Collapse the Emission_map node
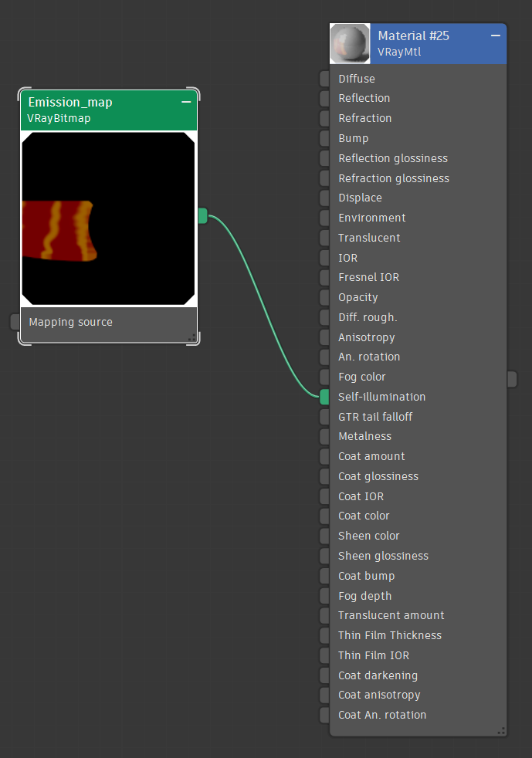 pos(185,102)
